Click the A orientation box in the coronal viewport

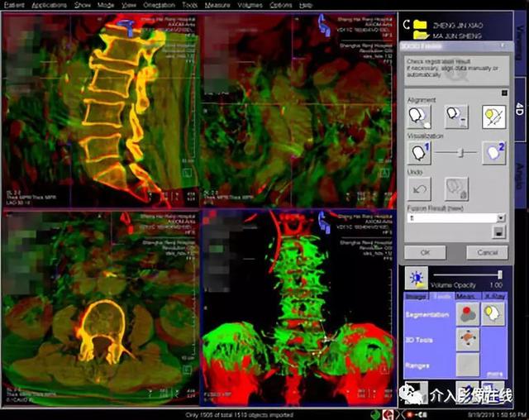tap(384, 173)
